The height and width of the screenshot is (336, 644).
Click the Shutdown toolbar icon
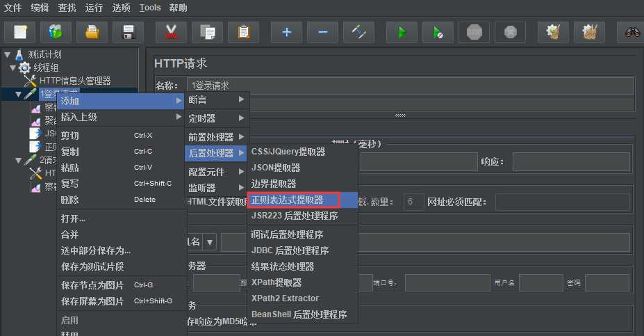511,32
